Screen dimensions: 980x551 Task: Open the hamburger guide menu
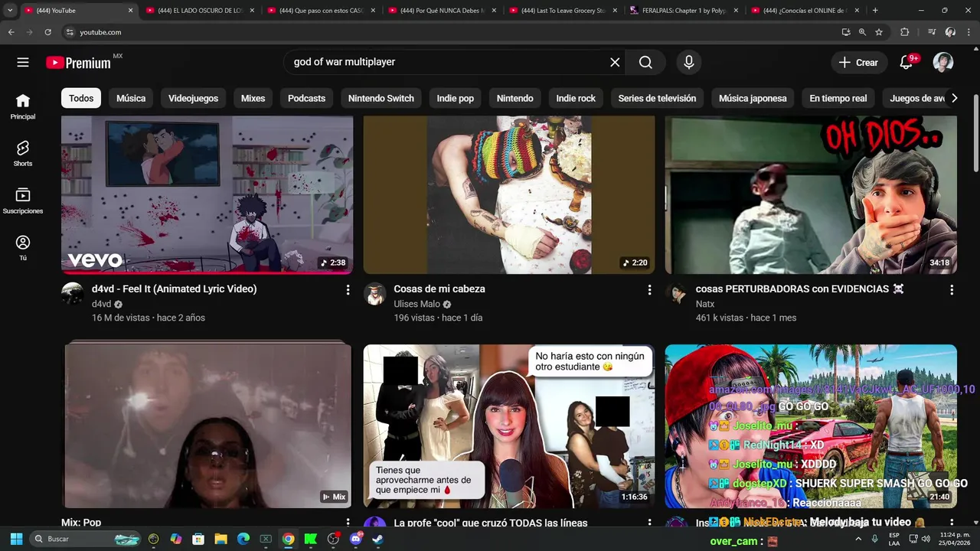[23, 62]
